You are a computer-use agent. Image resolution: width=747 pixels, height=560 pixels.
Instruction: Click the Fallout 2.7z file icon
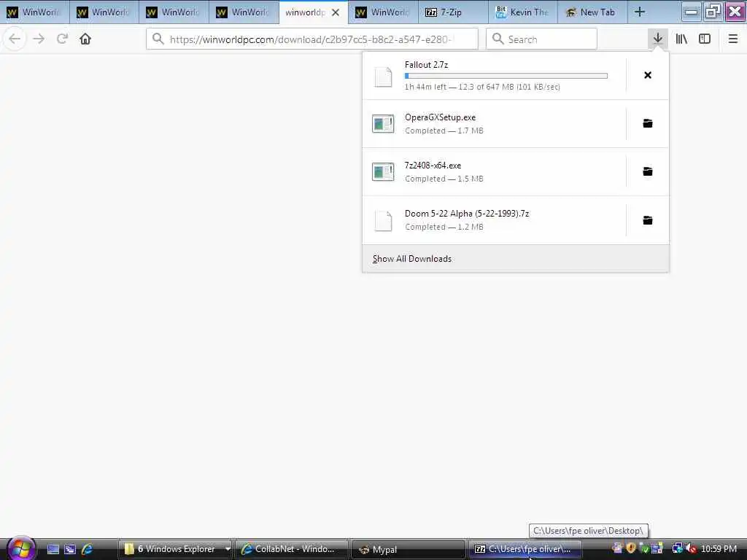383,77
